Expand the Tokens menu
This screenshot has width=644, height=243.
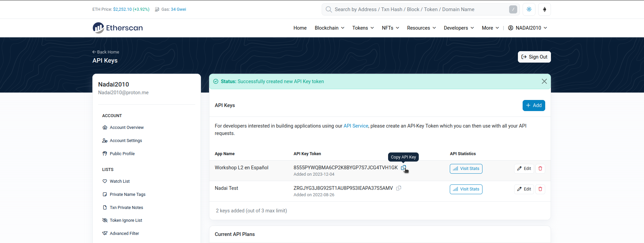coord(363,28)
